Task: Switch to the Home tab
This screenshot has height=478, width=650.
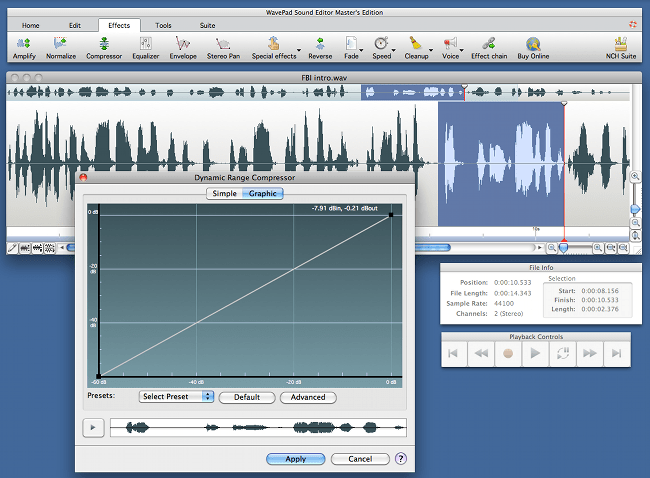Action: 31,25
